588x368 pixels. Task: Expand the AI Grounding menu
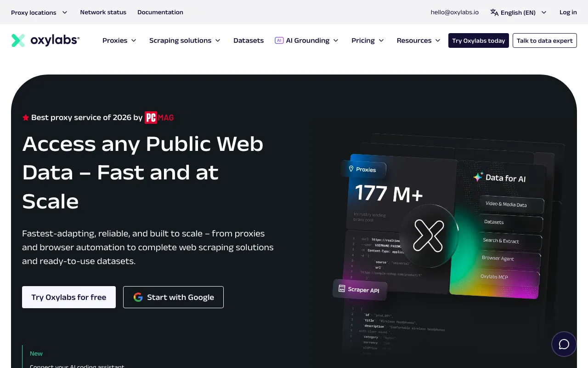click(x=306, y=40)
